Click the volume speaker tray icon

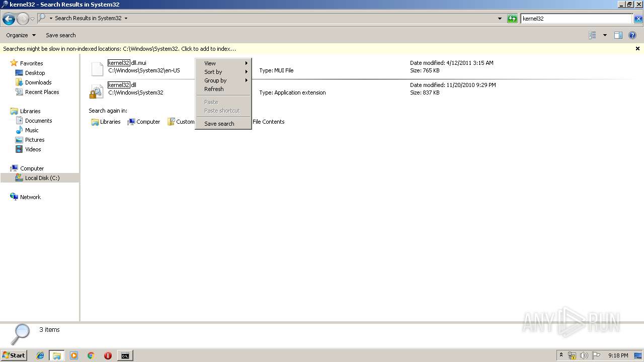coord(584,355)
